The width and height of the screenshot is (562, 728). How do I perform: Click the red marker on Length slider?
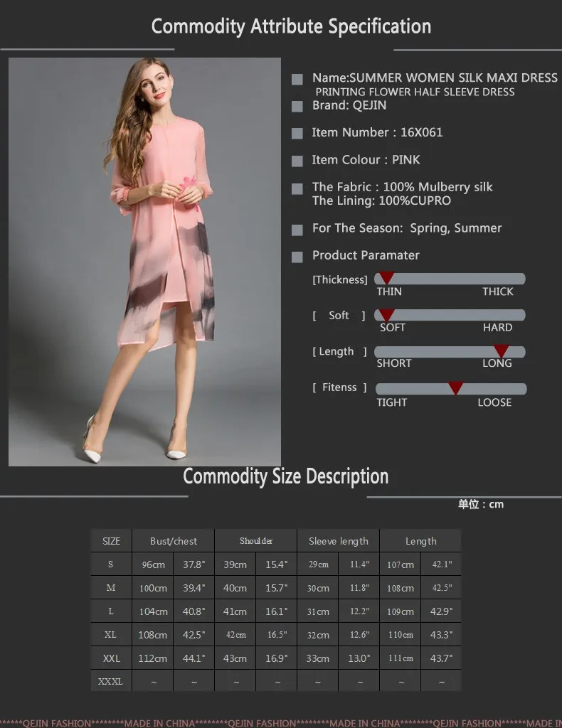[x=501, y=350]
